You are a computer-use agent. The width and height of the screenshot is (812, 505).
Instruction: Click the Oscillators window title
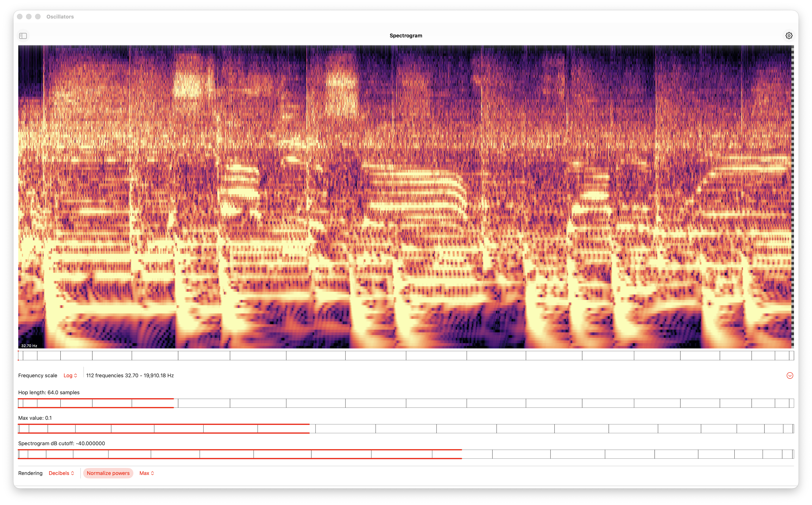coord(60,17)
